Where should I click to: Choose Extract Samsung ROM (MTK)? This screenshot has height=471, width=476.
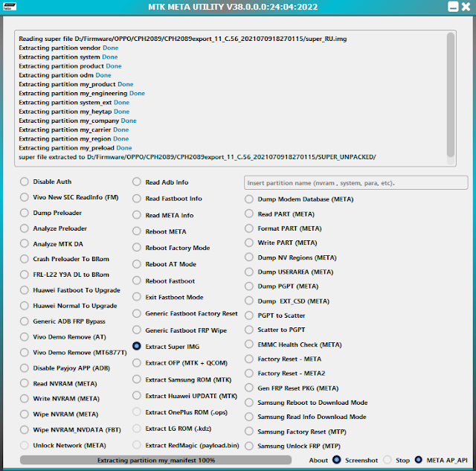(x=137, y=379)
